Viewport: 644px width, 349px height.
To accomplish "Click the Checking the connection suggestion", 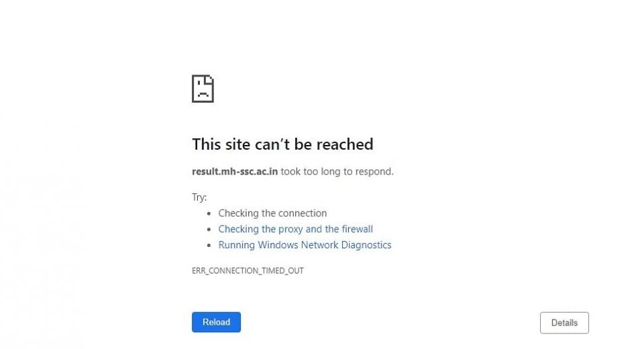I will tap(272, 213).
